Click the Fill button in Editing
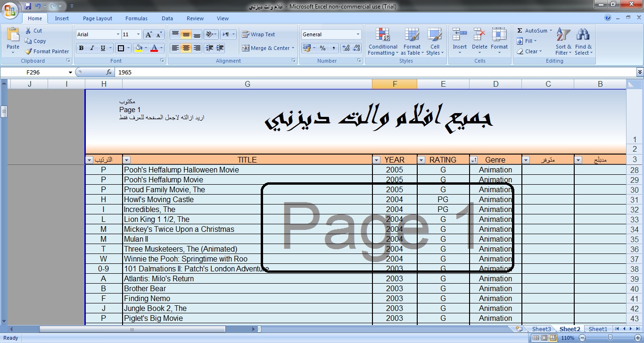This screenshot has height=343, width=644. coord(527,41)
